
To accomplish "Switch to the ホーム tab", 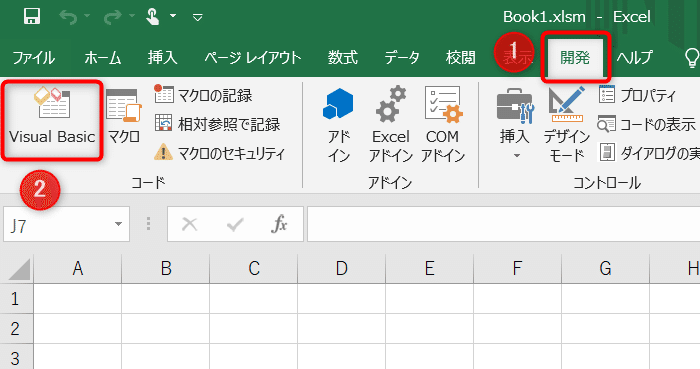I will (x=103, y=58).
